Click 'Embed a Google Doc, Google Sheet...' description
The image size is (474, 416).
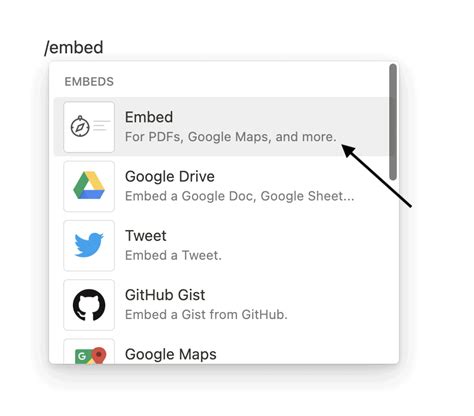pyautogui.click(x=240, y=196)
